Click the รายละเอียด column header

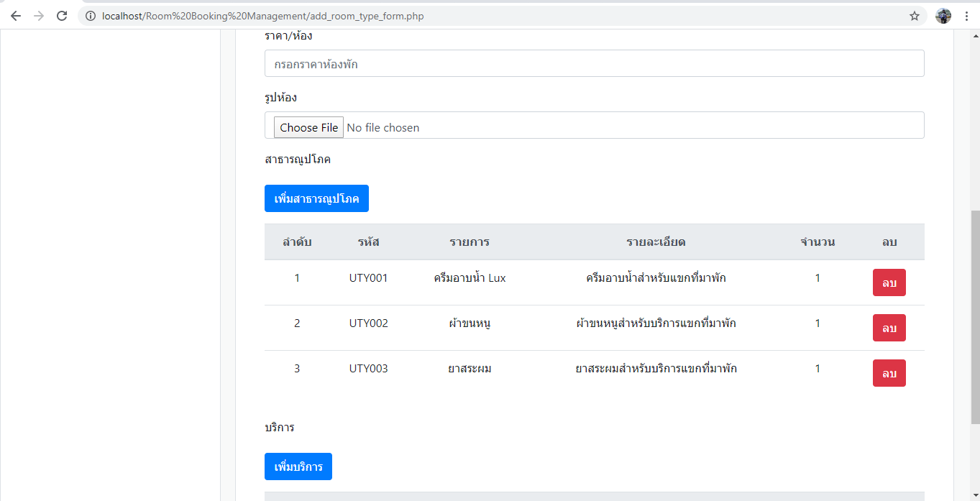pos(656,242)
